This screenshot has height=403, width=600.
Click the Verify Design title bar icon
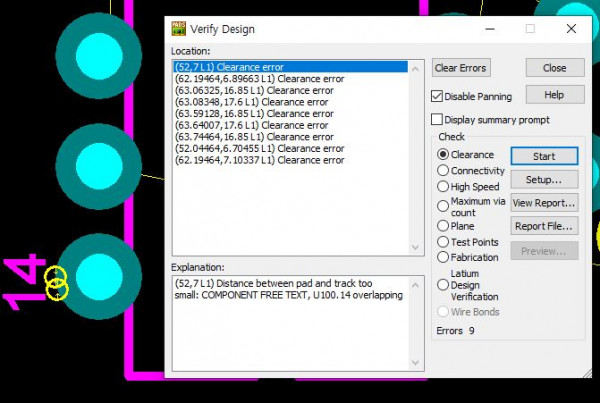[x=179, y=29]
